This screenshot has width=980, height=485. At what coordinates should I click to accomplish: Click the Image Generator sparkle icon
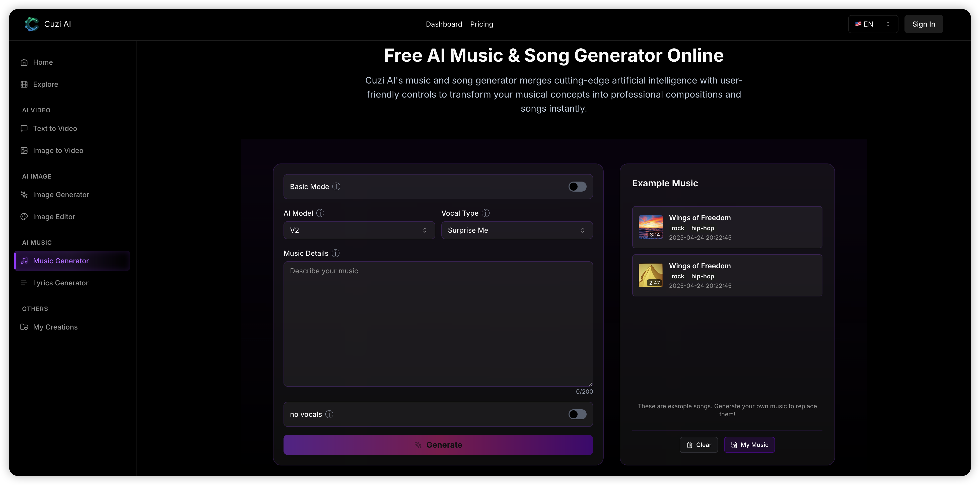coord(24,195)
